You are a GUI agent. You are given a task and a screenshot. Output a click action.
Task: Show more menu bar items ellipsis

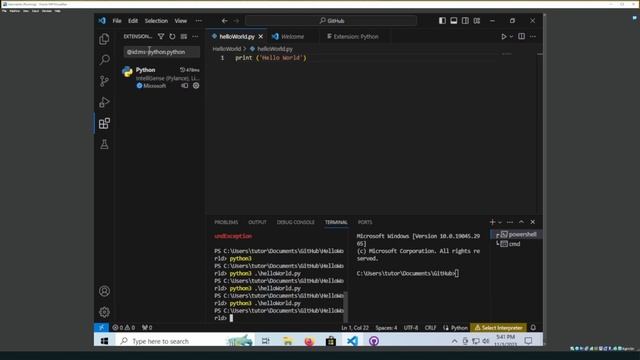coord(198,20)
